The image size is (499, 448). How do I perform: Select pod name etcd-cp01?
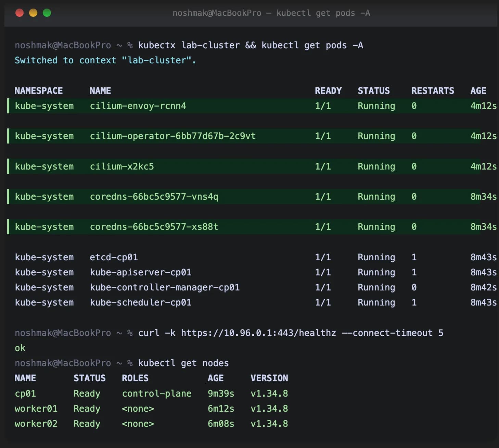pos(114,257)
